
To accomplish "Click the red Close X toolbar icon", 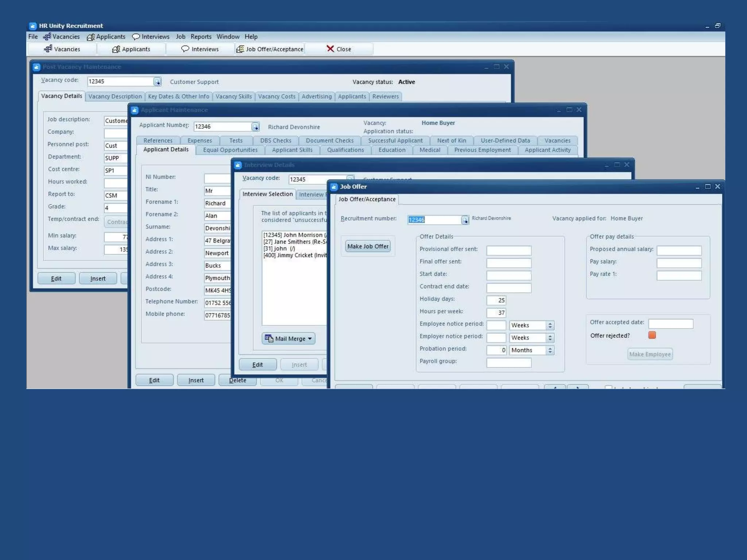I will [330, 48].
